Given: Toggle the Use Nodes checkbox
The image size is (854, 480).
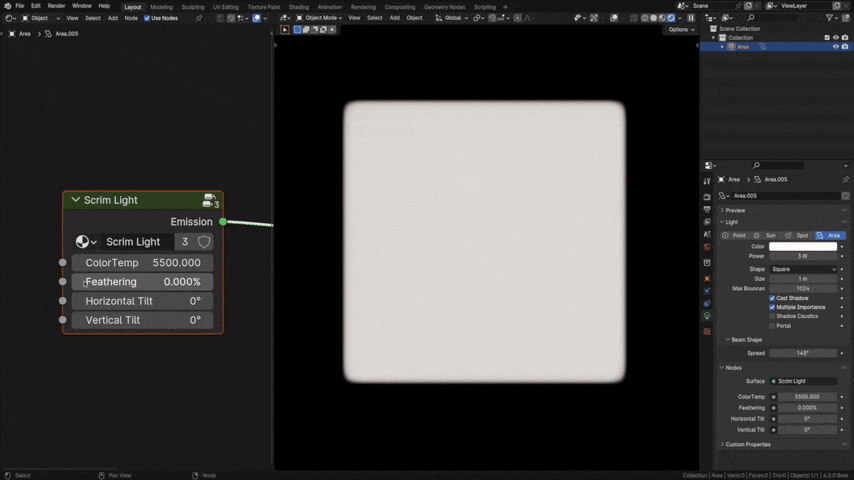Looking at the screenshot, I should (x=147, y=18).
